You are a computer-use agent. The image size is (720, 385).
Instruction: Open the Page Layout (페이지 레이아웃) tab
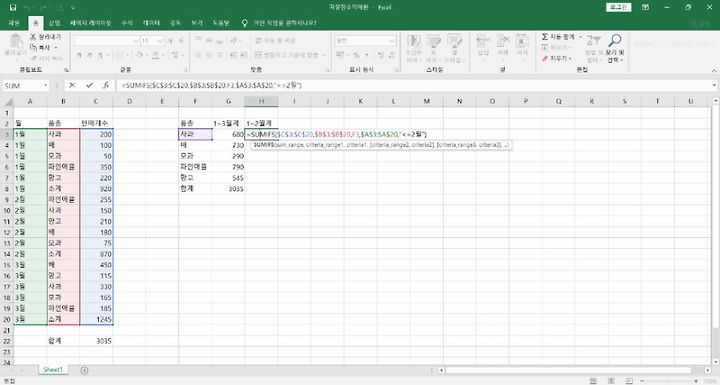pos(90,23)
